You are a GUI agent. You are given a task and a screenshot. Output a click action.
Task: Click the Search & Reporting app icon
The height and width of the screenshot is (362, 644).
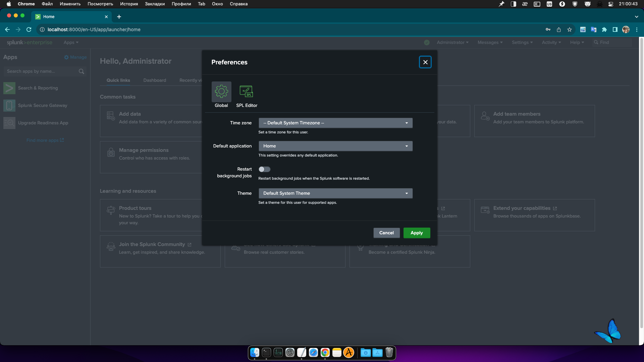coord(9,88)
